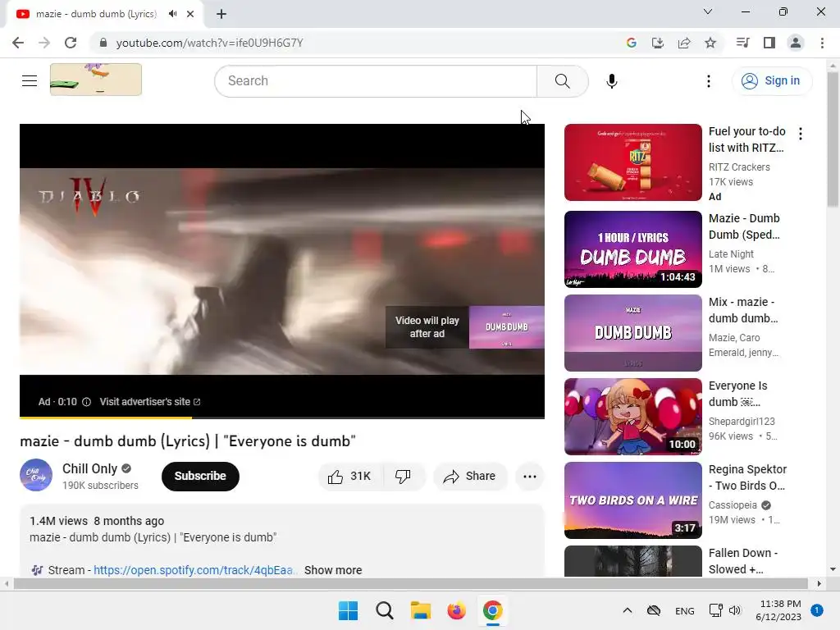Dislike the video with thumbs down

(403, 477)
